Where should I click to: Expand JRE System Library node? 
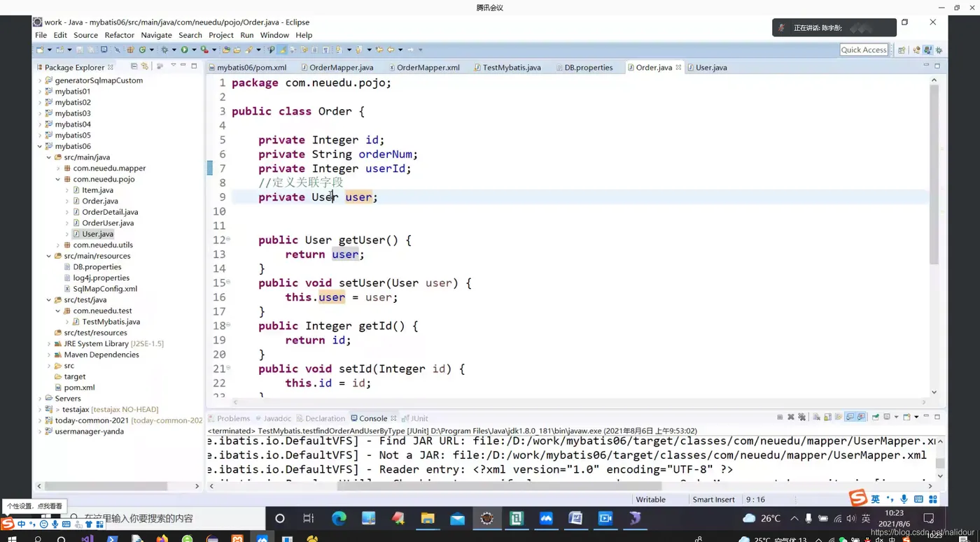(x=49, y=343)
